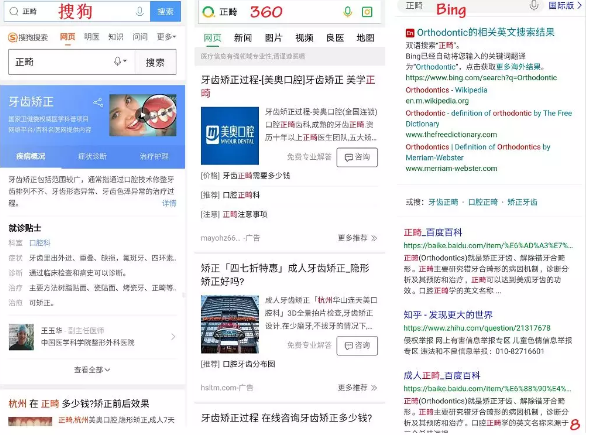
Task: Open 矫正「四七折特惠」 result title
Action: 285,275
